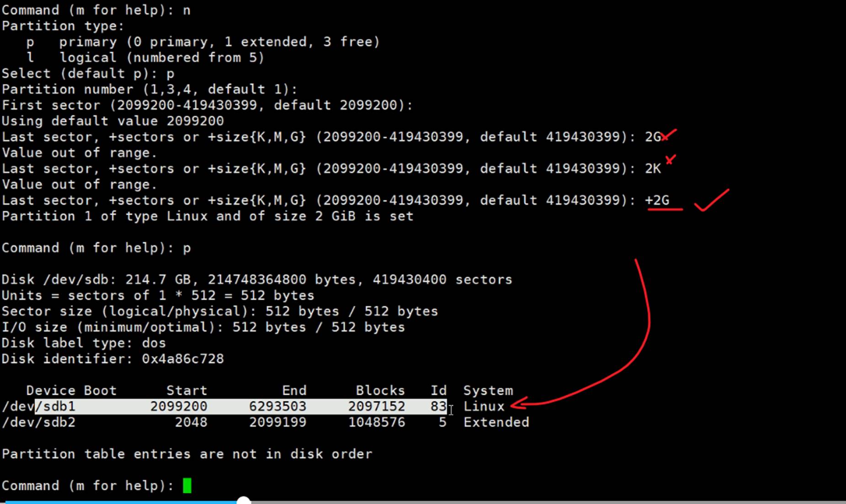Click the first 'Value out of range.' message

pyautogui.click(x=79, y=153)
